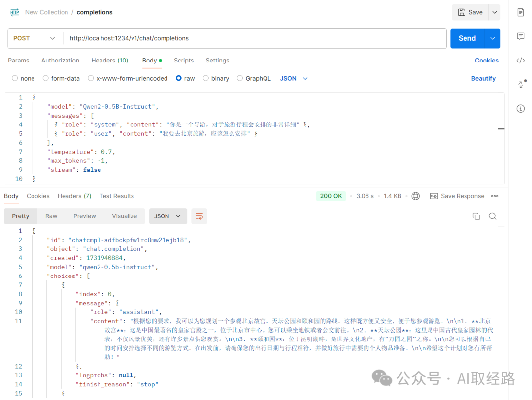Click the 200 OK status badge

click(331, 196)
